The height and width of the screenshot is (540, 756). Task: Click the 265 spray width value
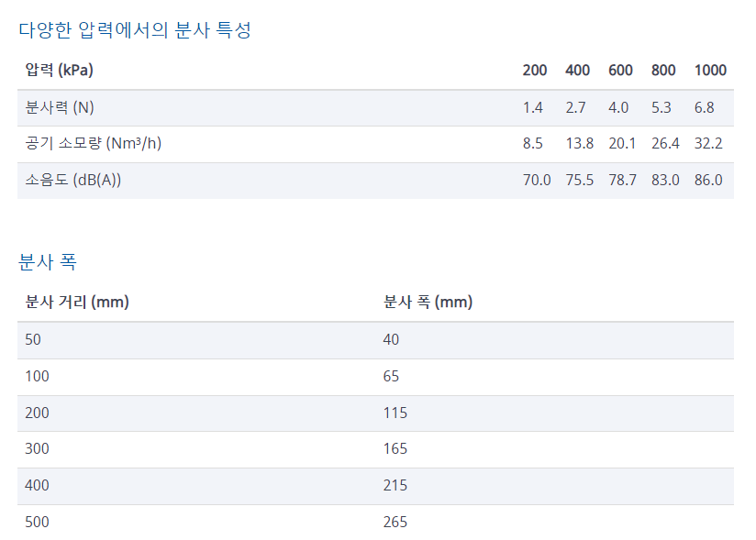(x=395, y=523)
